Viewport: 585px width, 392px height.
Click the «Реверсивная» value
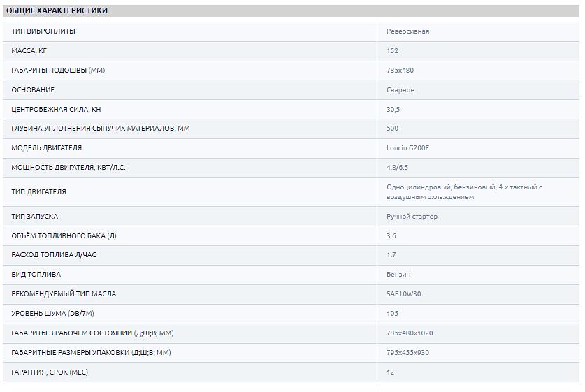407,31
